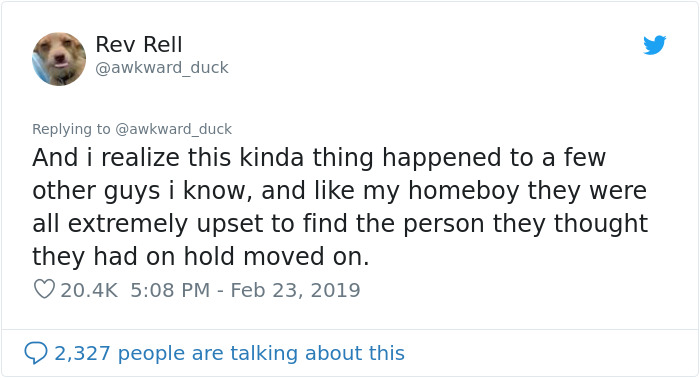
Task: Click the @awkward_duck handle under Rev Rell
Action: pyautogui.click(x=162, y=68)
